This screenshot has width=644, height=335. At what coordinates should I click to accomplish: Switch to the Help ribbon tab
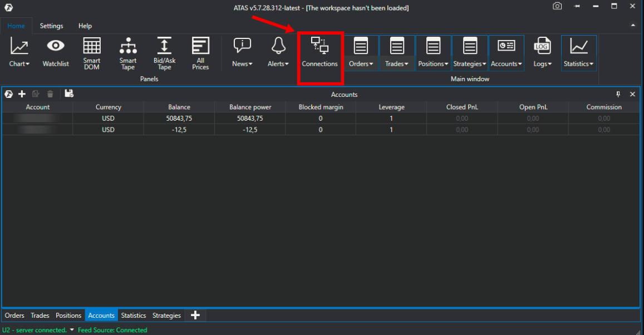85,26
